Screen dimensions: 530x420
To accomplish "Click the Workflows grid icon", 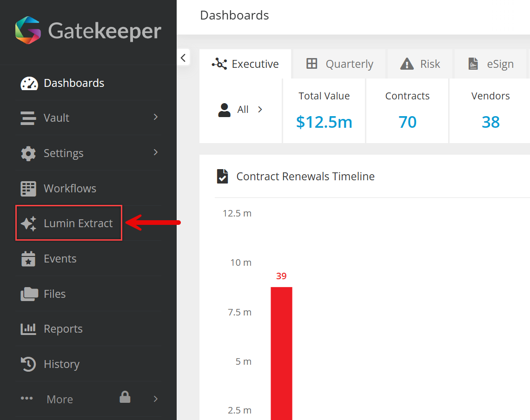I will tap(29, 189).
